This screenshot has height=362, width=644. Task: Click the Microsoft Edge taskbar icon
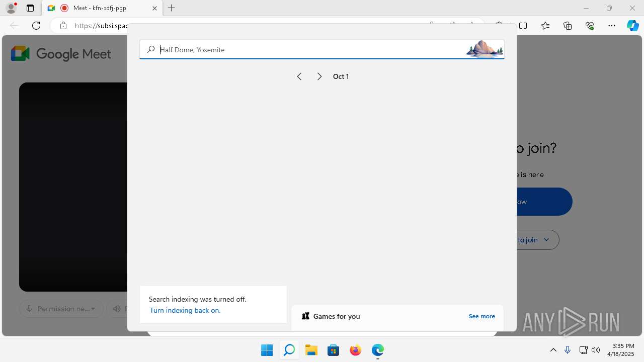point(377,350)
